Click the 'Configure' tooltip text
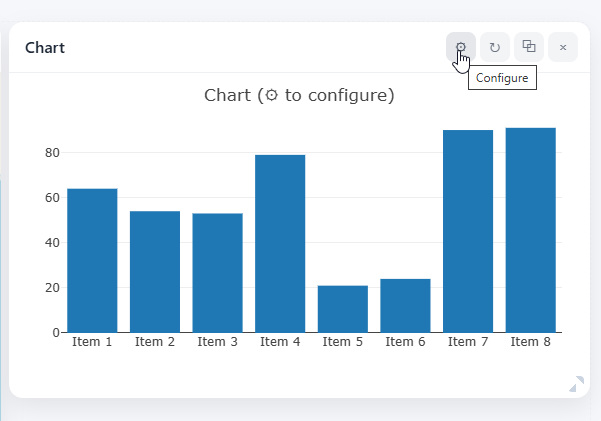 [x=502, y=78]
